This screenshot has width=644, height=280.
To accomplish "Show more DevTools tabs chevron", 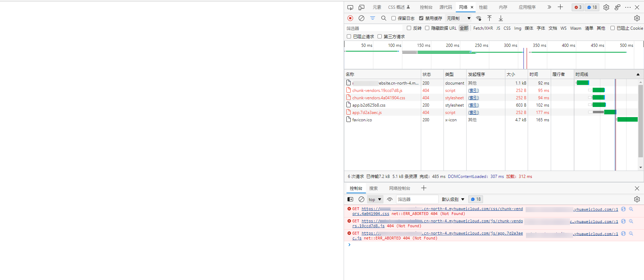I will click(x=549, y=7).
